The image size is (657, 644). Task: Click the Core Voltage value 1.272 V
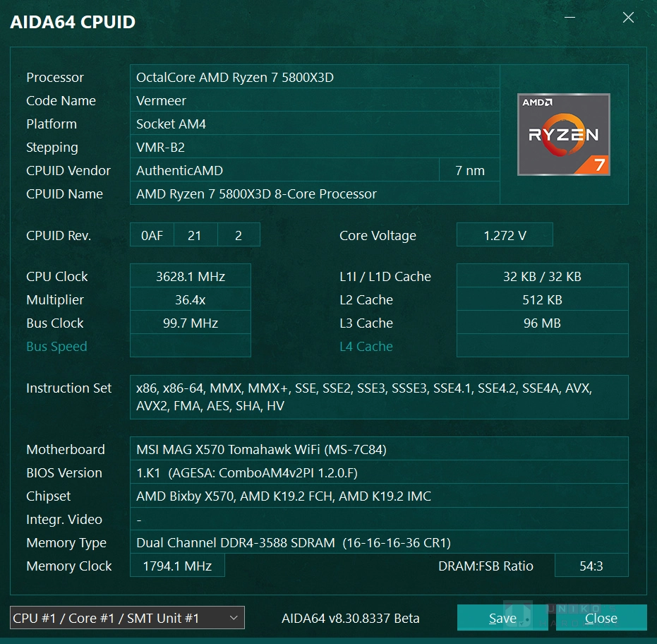pyautogui.click(x=505, y=234)
